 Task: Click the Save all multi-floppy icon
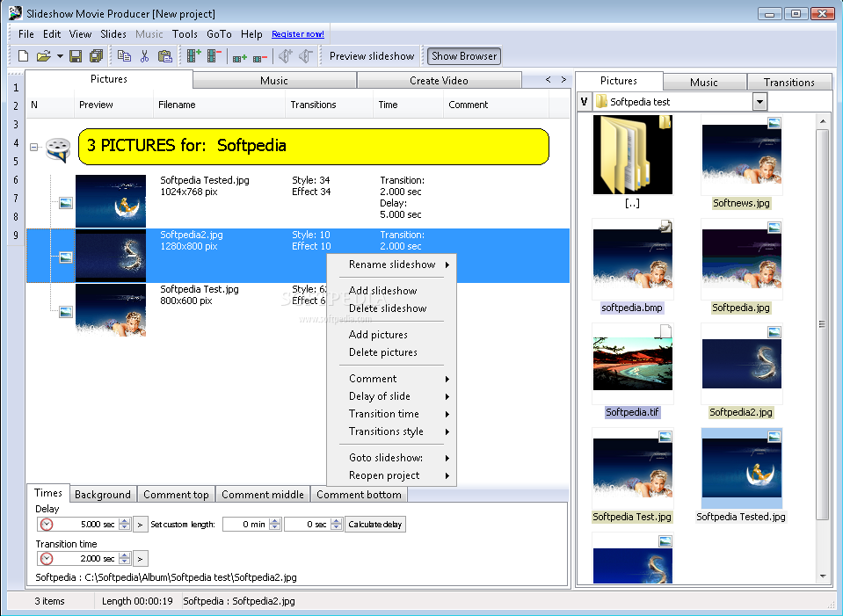[x=96, y=56]
